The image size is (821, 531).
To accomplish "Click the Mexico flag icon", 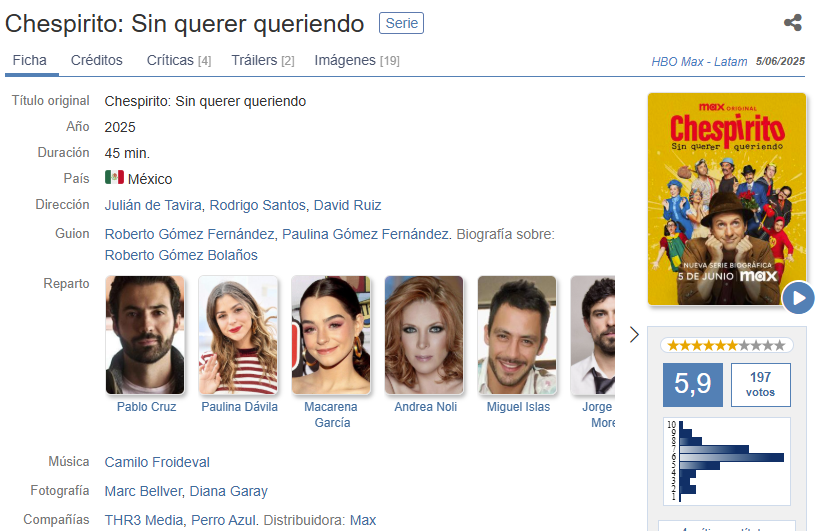I will [114, 178].
